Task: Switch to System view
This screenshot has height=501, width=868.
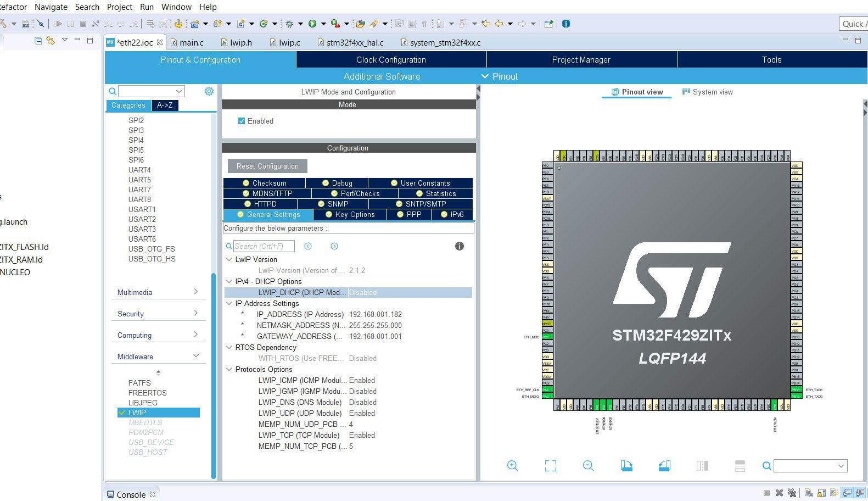Action: click(x=708, y=92)
